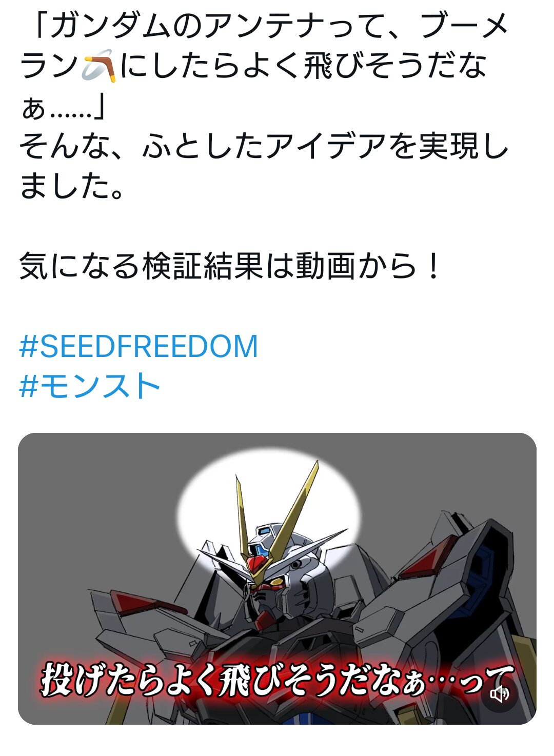Image resolution: width=554 pixels, height=756 pixels.
Task: Tap the small ぁ……」 text line
Action: point(62,107)
